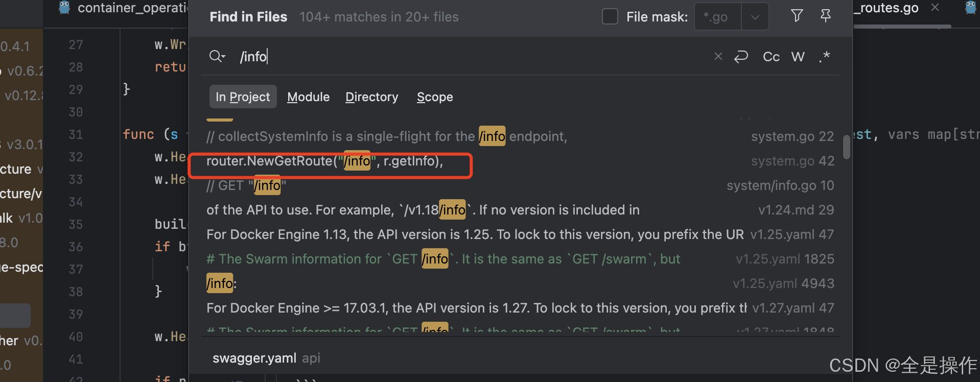Clear the /info search text
The height and width of the screenshot is (382, 980).
pos(718,56)
